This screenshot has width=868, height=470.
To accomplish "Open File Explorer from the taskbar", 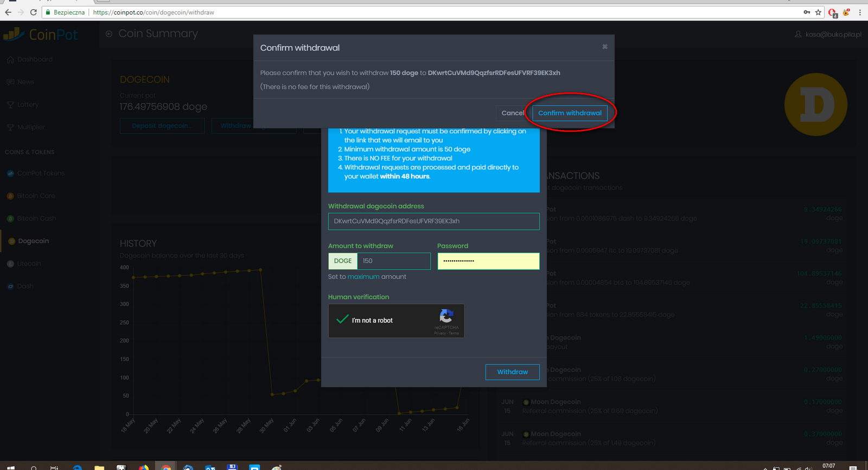I will click(x=99, y=467).
